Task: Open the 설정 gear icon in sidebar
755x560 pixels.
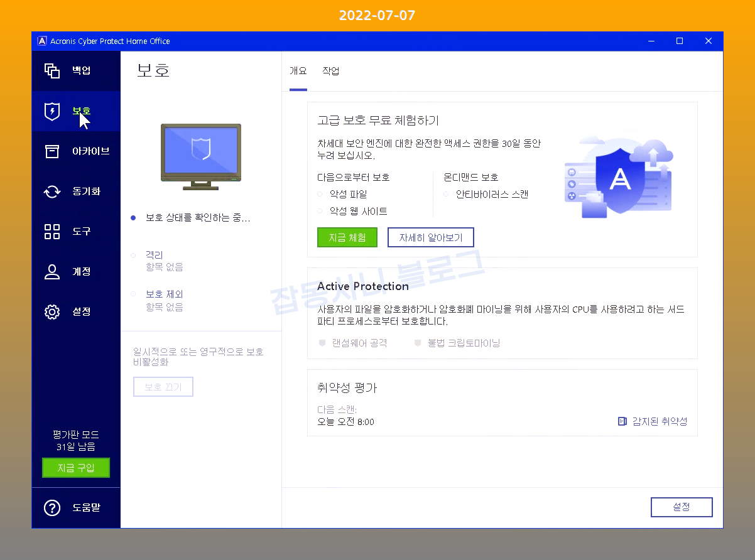Action: pyautogui.click(x=52, y=312)
